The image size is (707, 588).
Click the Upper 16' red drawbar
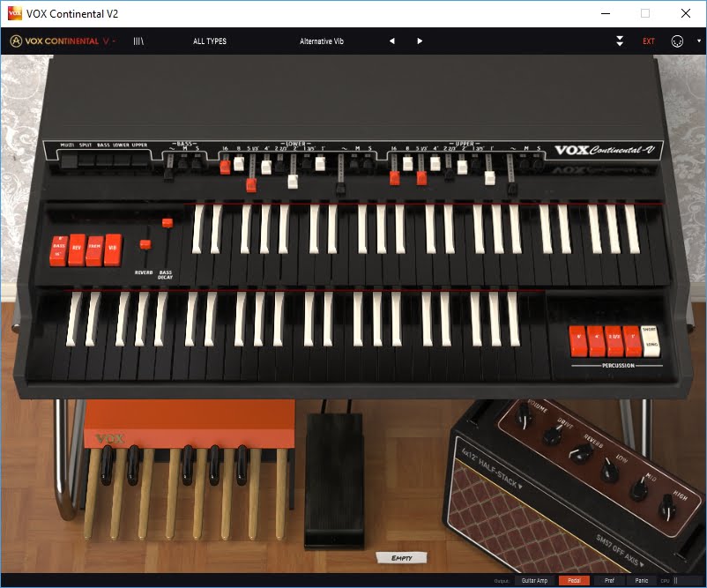395,178
